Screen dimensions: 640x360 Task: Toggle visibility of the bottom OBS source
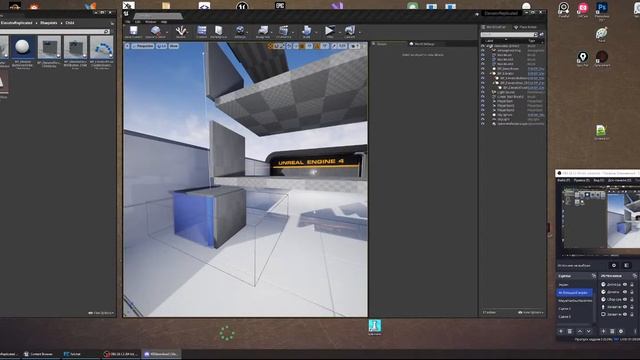click(x=625, y=315)
